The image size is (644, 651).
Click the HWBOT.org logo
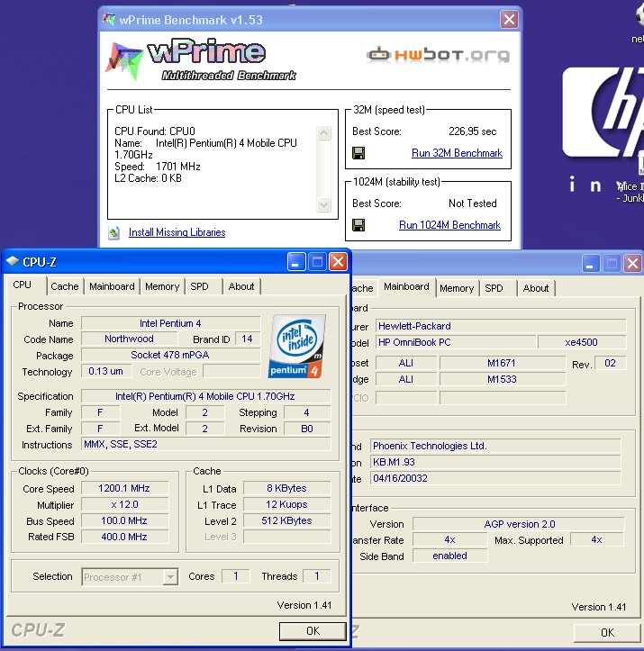pyautogui.click(x=438, y=54)
